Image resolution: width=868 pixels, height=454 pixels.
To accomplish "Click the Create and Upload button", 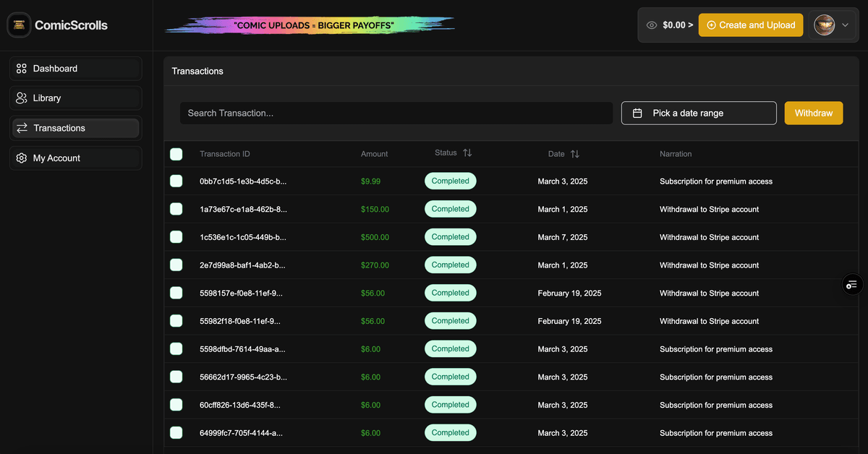I will point(751,25).
